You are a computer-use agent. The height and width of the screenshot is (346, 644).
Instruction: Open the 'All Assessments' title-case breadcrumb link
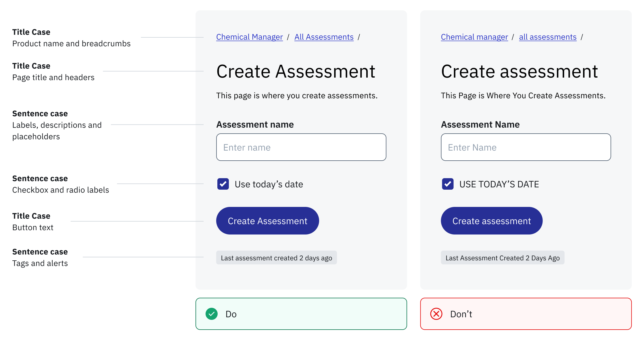click(324, 37)
